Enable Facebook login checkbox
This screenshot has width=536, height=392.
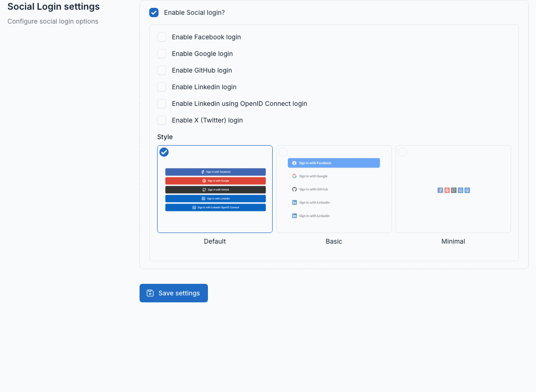click(x=162, y=37)
